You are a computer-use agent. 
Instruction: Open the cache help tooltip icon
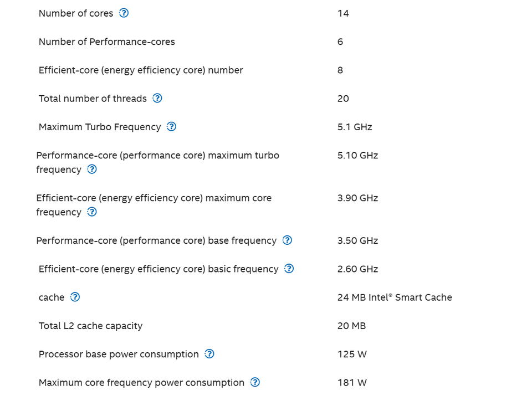75,297
